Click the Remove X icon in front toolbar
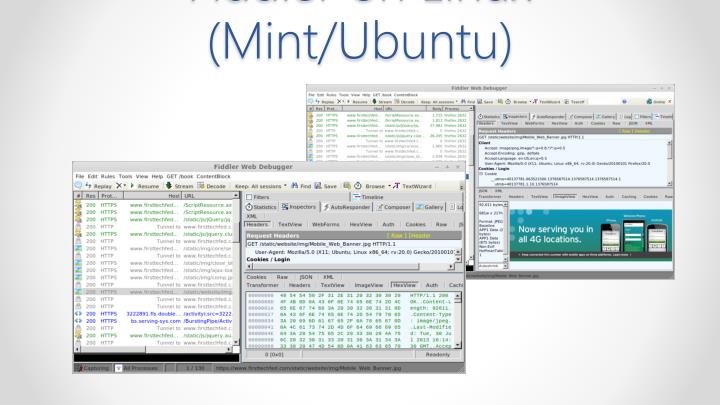This screenshot has width=720, height=405. [119, 186]
